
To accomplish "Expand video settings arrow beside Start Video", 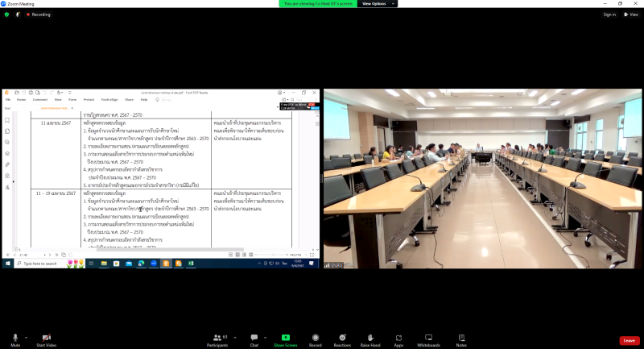I will pyautogui.click(x=59, y=337).
